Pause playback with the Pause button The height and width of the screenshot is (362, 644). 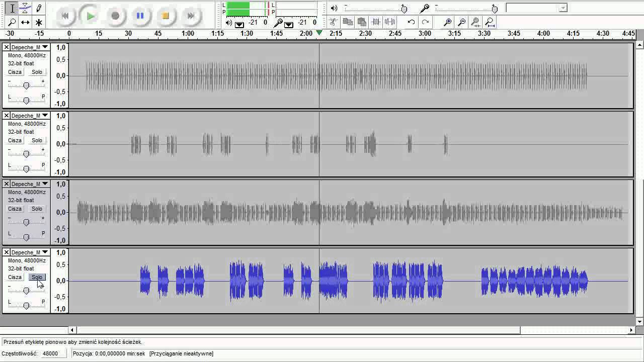pos(140,16)
